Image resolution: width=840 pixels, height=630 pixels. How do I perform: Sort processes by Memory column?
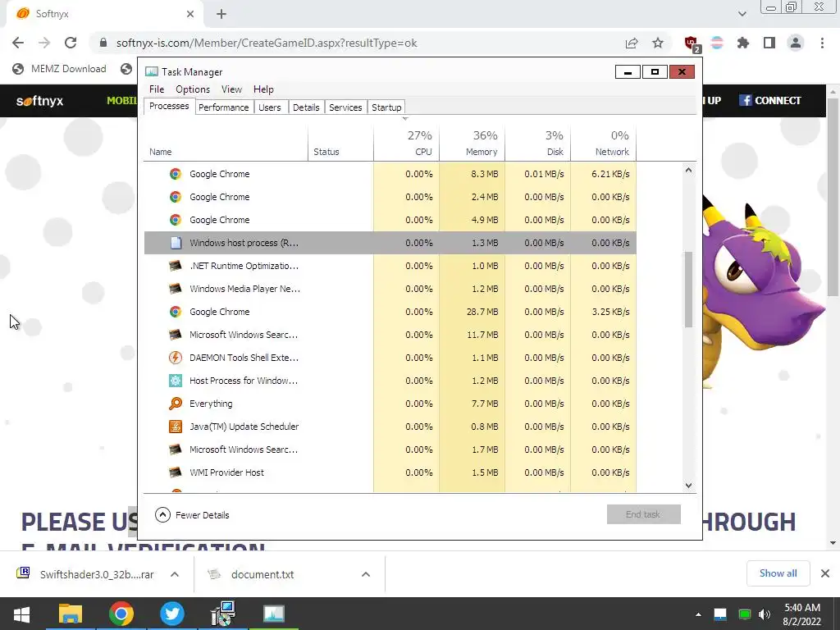tap(472, 143)
